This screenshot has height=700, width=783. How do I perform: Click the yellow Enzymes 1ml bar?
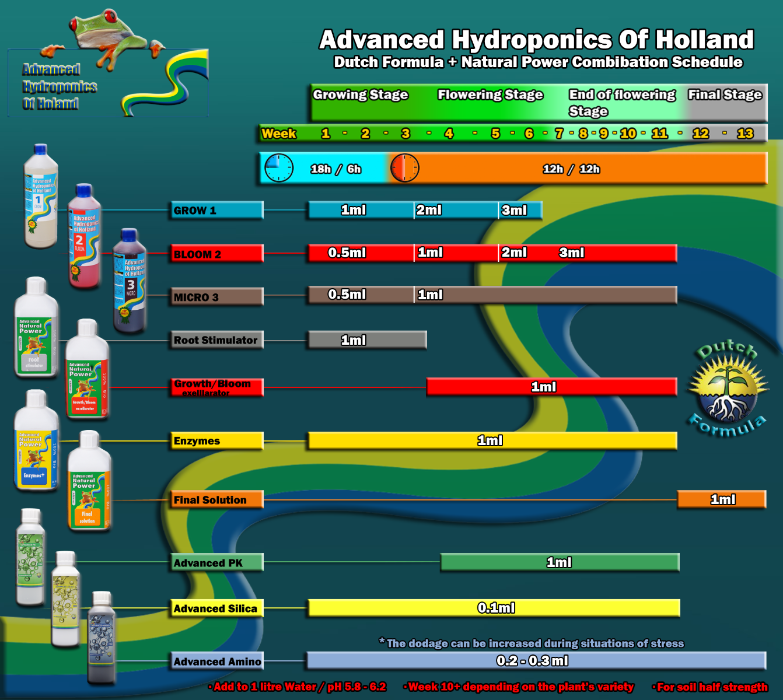[x=492, y=440]
